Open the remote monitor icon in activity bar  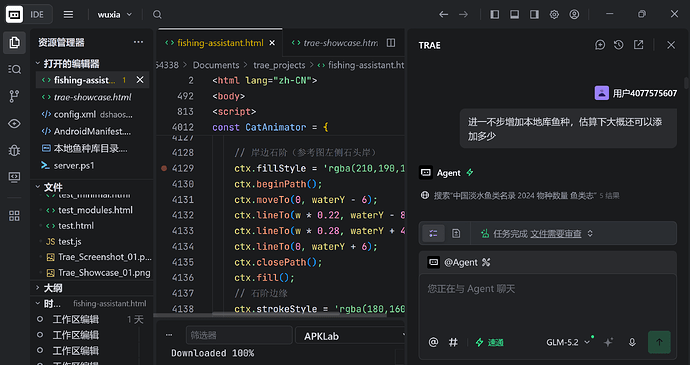point(15,177)
